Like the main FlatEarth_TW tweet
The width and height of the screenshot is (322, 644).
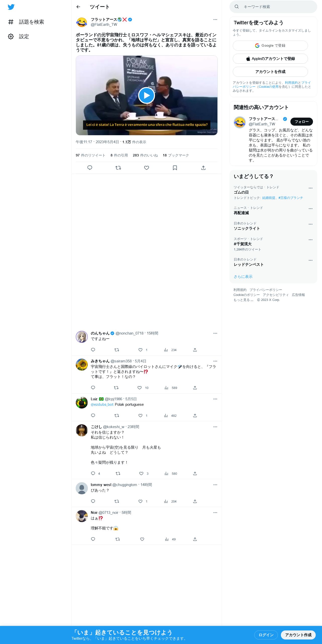click(x=146, y=168)
